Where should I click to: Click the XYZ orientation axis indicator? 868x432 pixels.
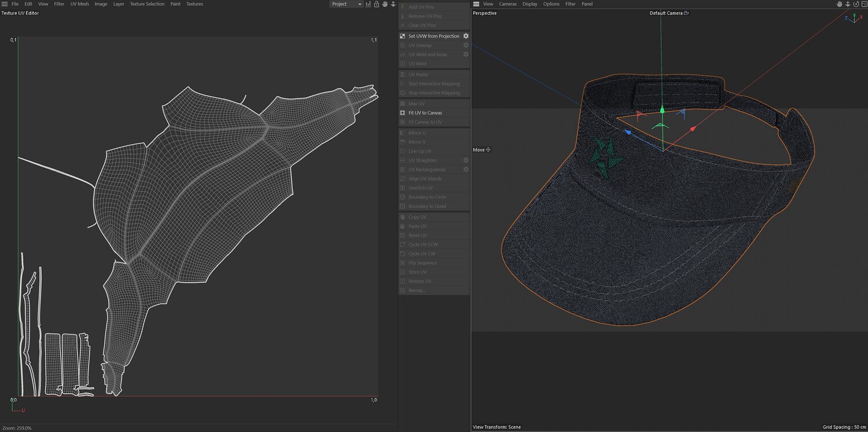[x=852, y=19]
